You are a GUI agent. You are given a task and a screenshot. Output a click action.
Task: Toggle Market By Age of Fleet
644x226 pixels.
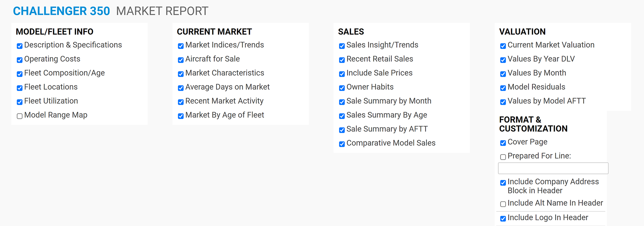click(x=181, y=116)
